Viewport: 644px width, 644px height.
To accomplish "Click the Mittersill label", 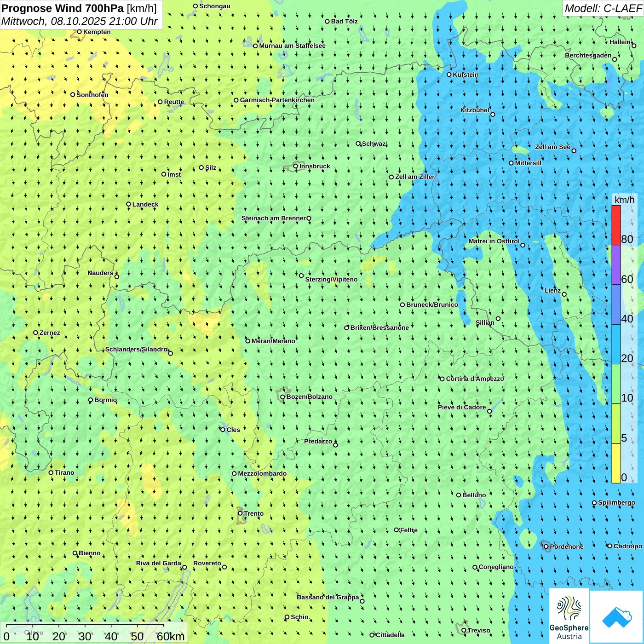I will (528, 163).
